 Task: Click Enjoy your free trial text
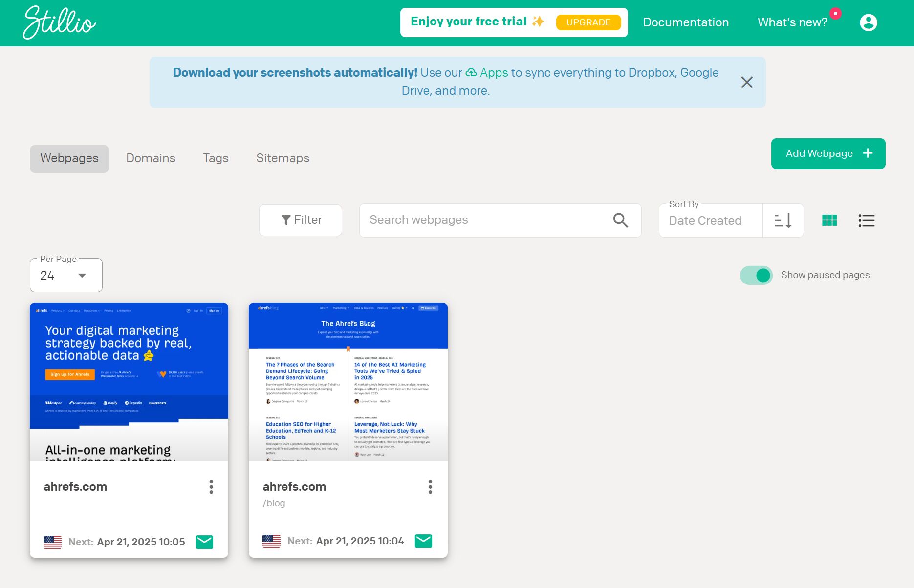click(x=469, y=22)
